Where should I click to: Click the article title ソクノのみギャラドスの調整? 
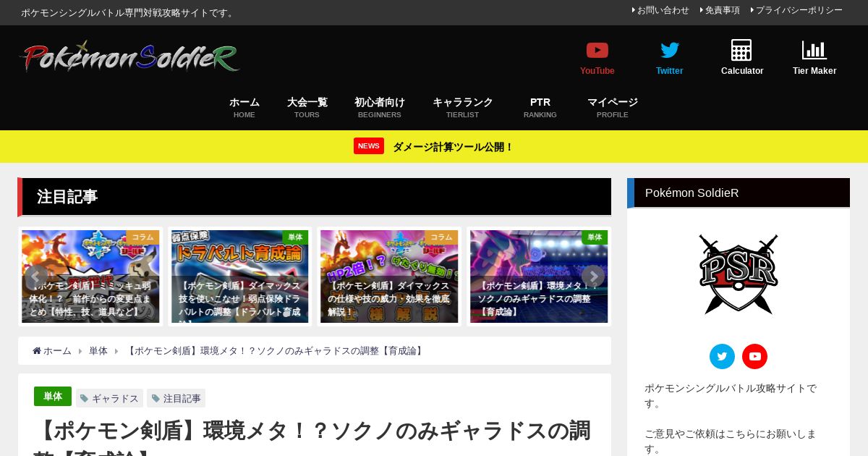point(312,436)
